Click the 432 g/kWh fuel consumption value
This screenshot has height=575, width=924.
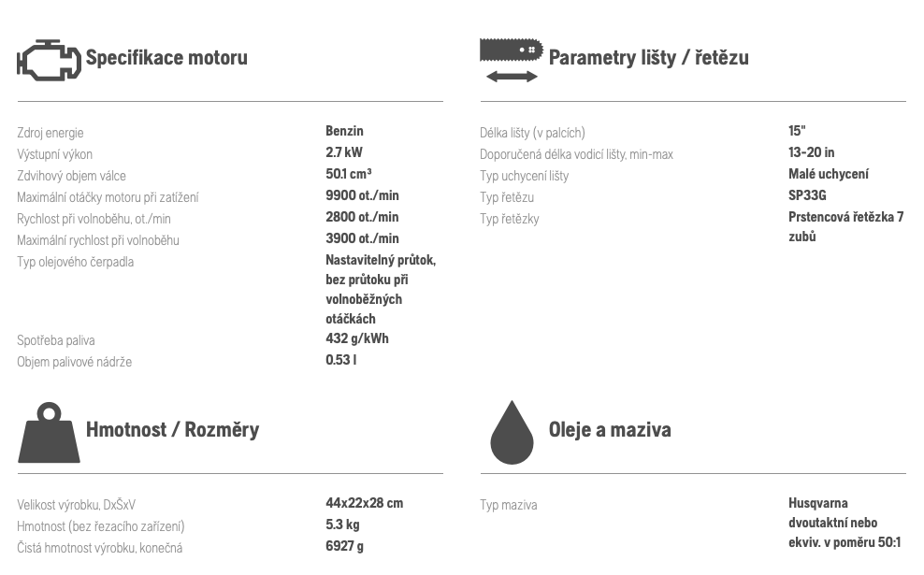[357, 338]
